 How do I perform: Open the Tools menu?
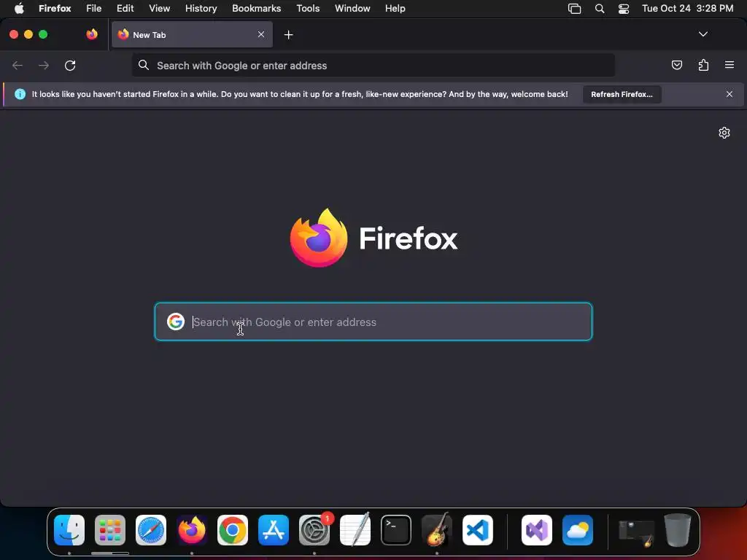308,8
